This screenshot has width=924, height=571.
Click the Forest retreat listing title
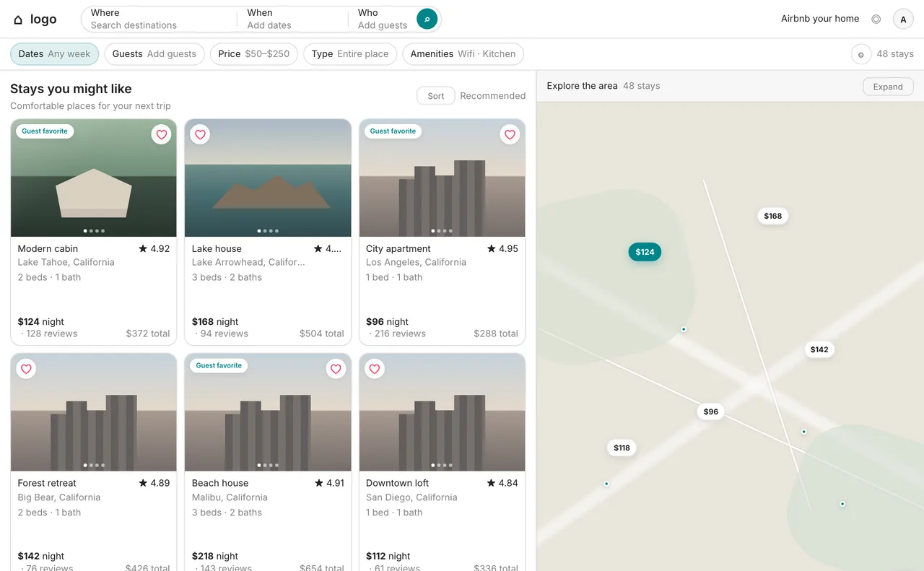47,483
